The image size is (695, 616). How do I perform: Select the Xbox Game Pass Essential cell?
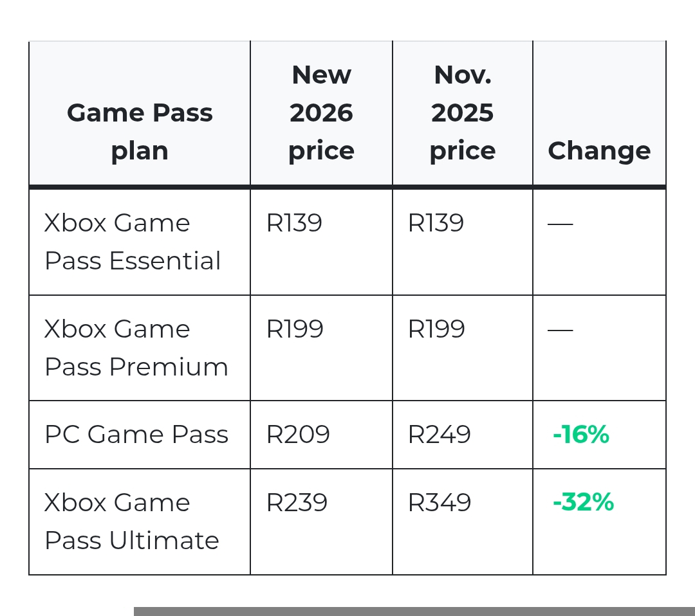(133, 242)
